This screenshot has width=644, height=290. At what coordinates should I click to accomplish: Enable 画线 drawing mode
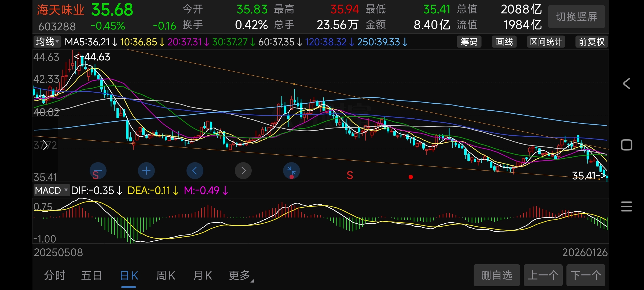[x=504, y=42]
